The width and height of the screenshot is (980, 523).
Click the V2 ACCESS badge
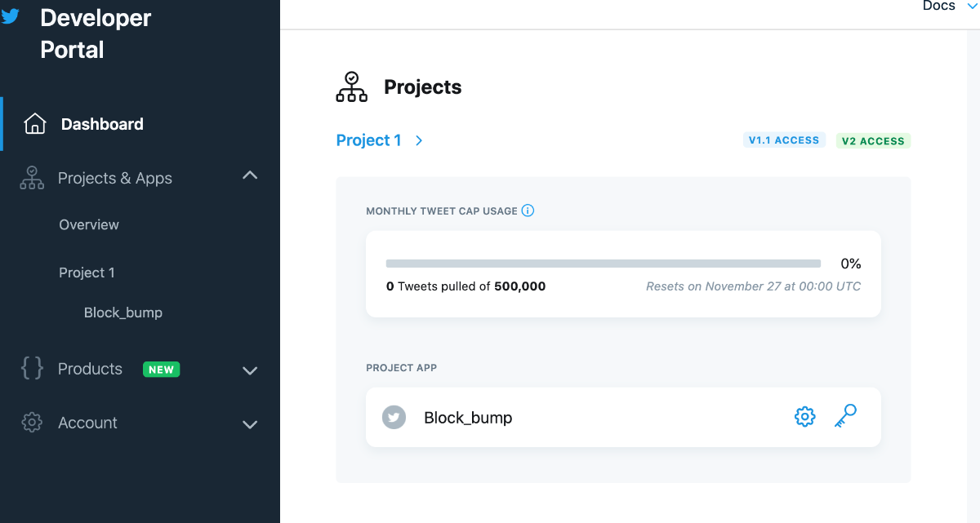873,141
